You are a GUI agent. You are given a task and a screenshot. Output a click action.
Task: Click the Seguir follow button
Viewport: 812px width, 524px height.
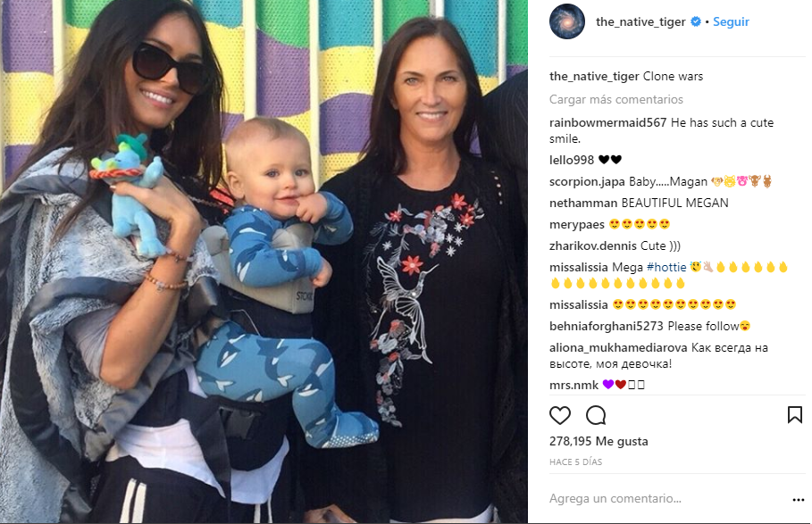pos(731,21)
